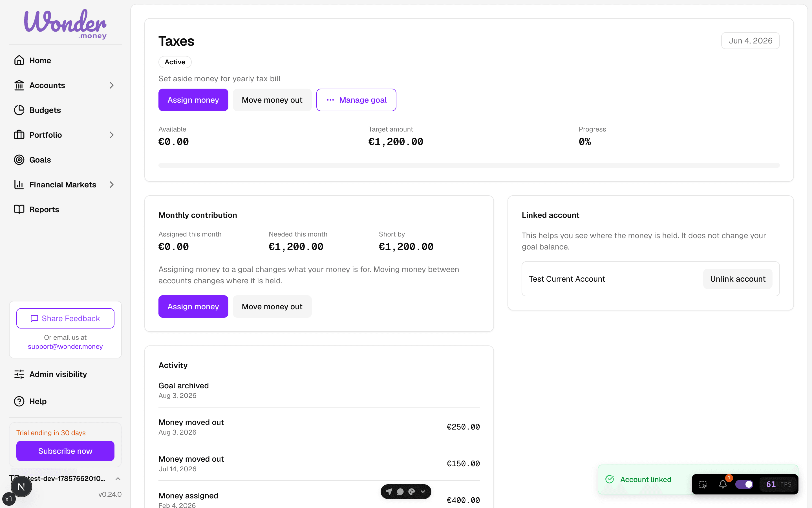Click the speech bubble icon in Share Feedback
The image size is (812, 508).
34,319
